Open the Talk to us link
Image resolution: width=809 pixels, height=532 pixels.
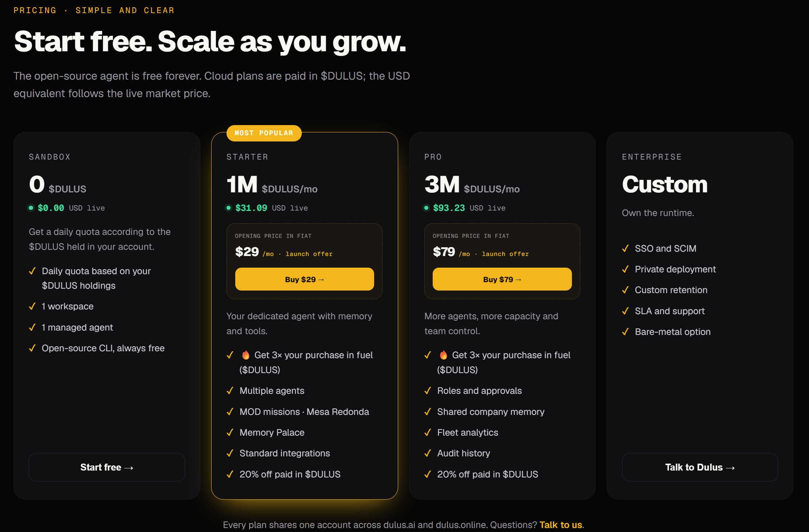[x=561, y=525]
